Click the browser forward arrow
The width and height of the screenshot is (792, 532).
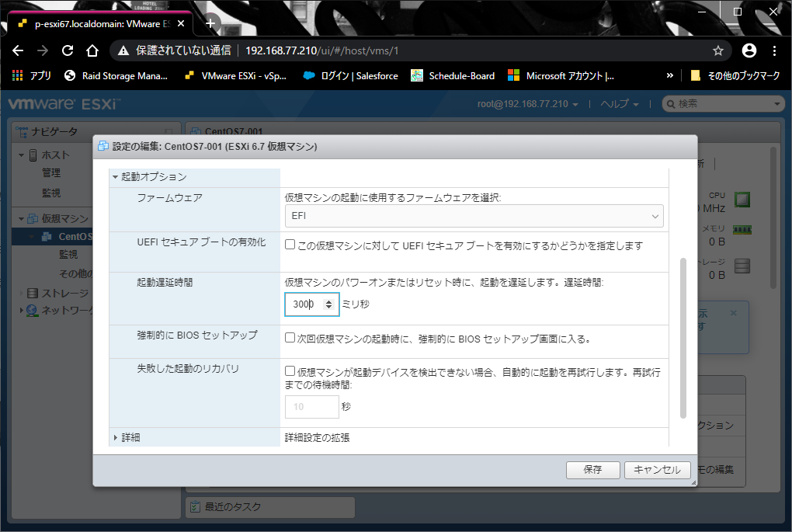[43, 50]
